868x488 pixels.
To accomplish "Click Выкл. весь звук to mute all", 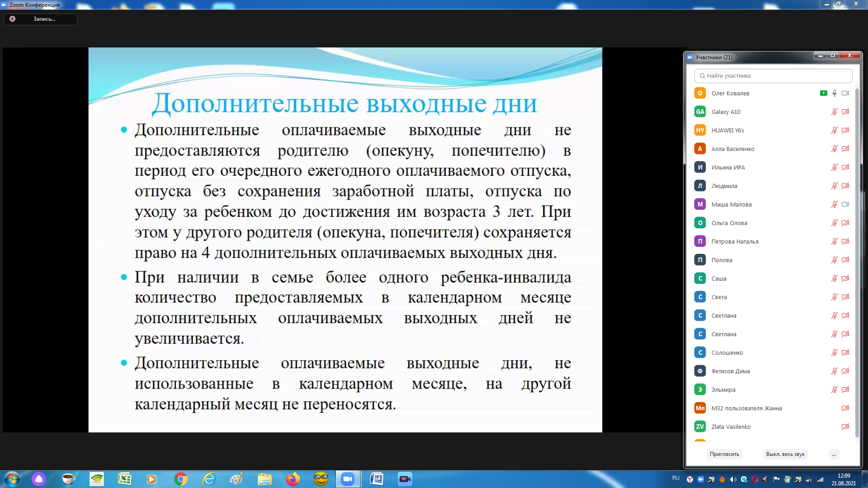I will [785, 454].
